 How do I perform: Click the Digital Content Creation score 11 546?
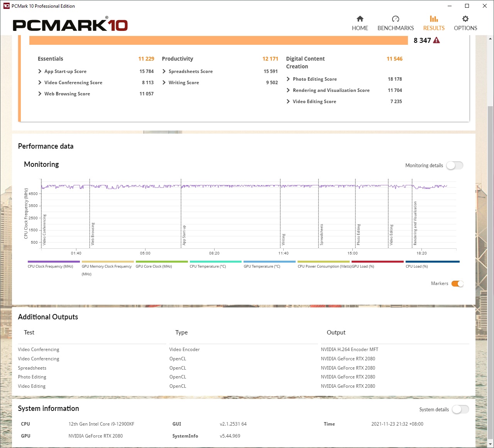click(394, 59)
